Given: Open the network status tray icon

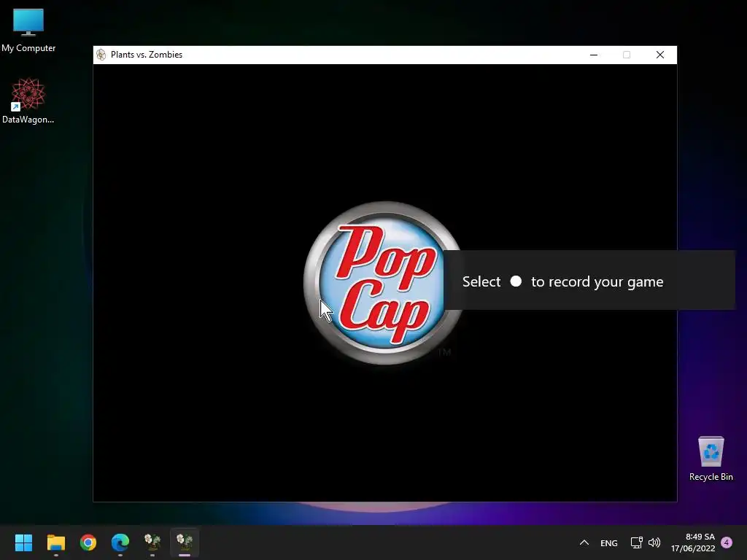Looking at the screenshot, I should coord(636,542).
